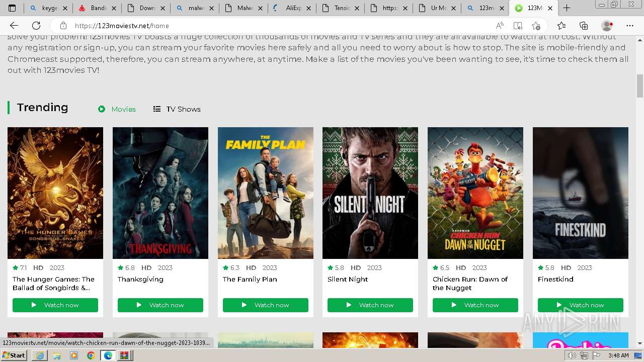Watch now Finestkind
644x362 pixels.
581,305
